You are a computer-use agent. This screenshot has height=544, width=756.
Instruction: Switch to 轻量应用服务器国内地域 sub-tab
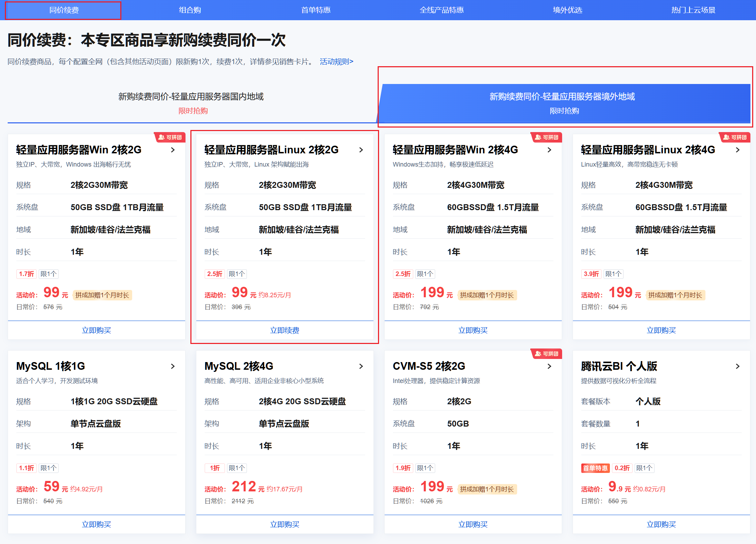(x=191, y=103)
